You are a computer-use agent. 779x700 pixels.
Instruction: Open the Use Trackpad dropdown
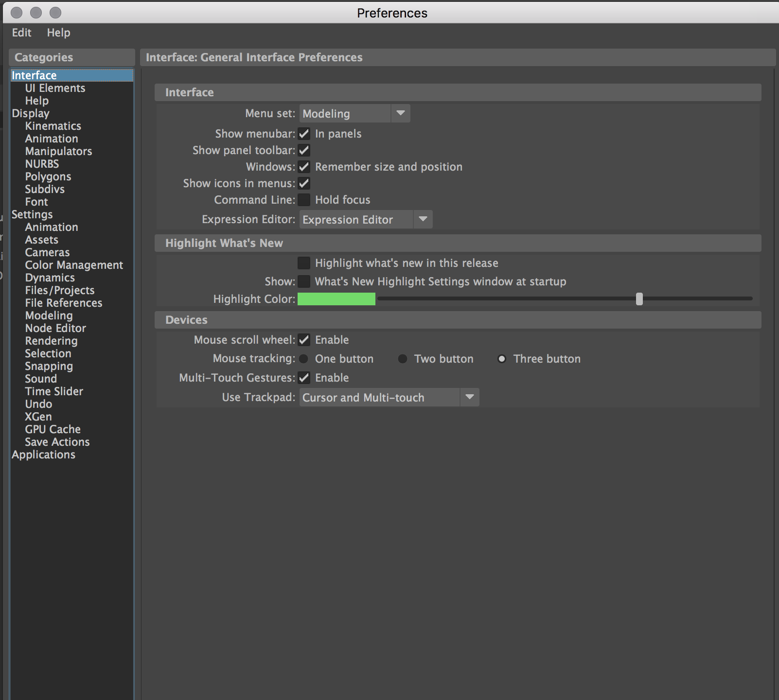point(469,397)
